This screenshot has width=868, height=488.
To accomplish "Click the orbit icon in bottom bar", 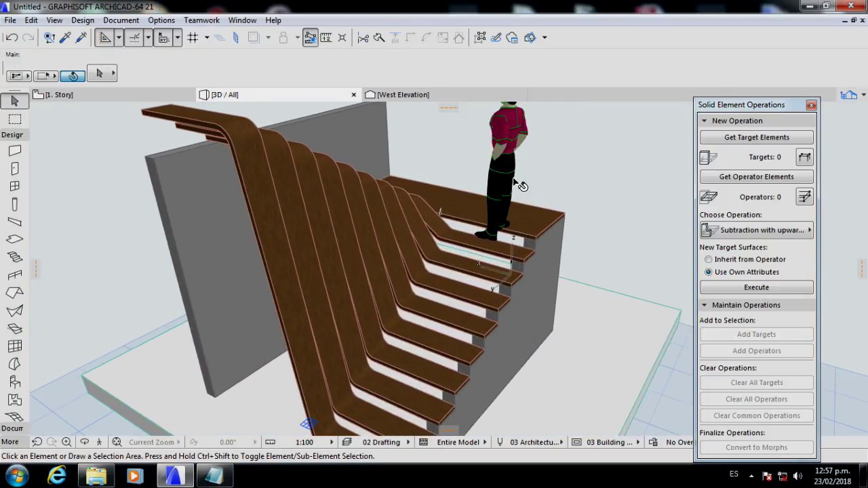I will (x=84, y=442).
